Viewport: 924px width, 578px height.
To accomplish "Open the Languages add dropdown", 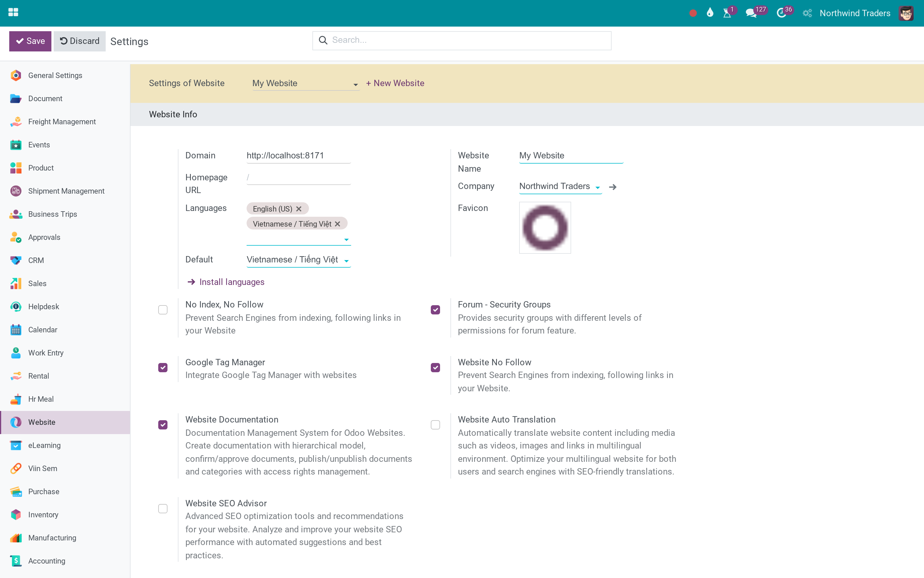I will coord(299,239).
